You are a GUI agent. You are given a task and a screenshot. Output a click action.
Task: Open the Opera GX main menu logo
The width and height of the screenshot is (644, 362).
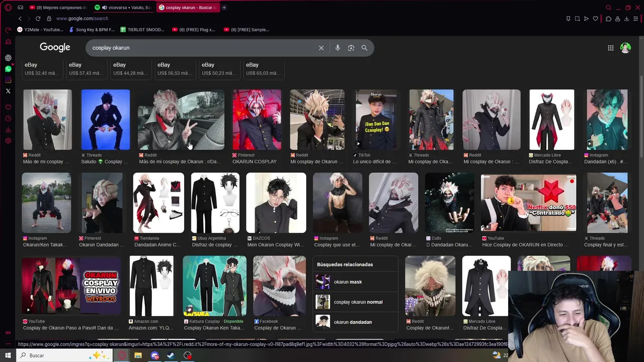[8, 8]
